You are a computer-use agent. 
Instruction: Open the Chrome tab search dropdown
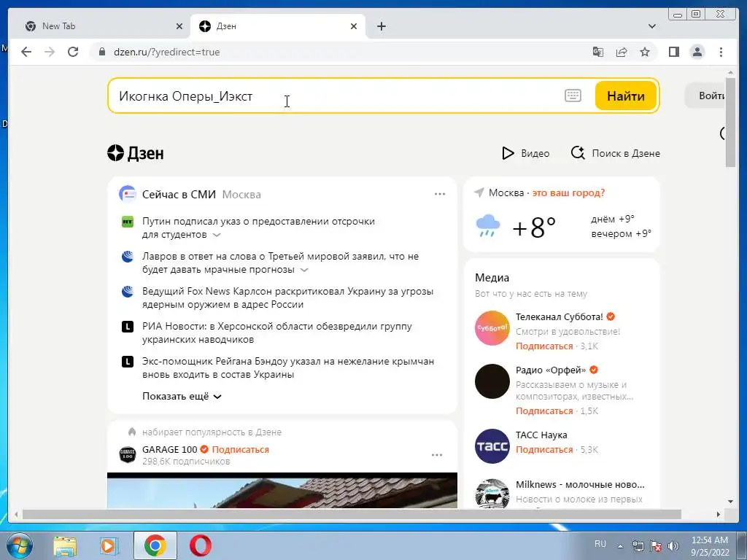click(x=651, y=26)
